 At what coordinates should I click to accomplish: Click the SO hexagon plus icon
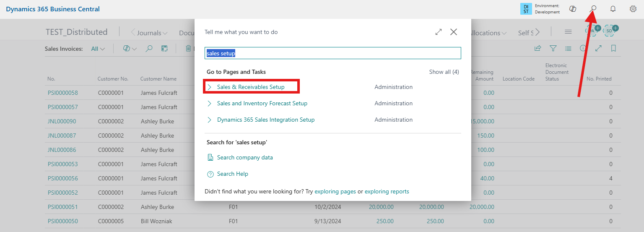pos(610,30)
